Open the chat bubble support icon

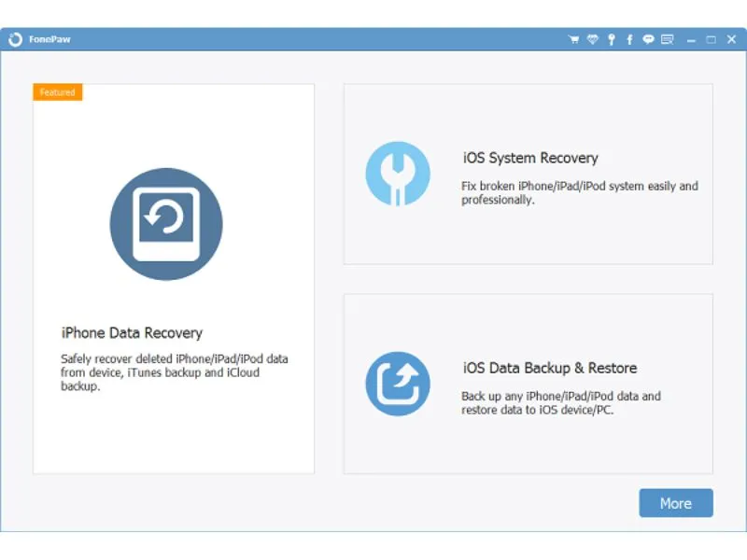point(648,39)
